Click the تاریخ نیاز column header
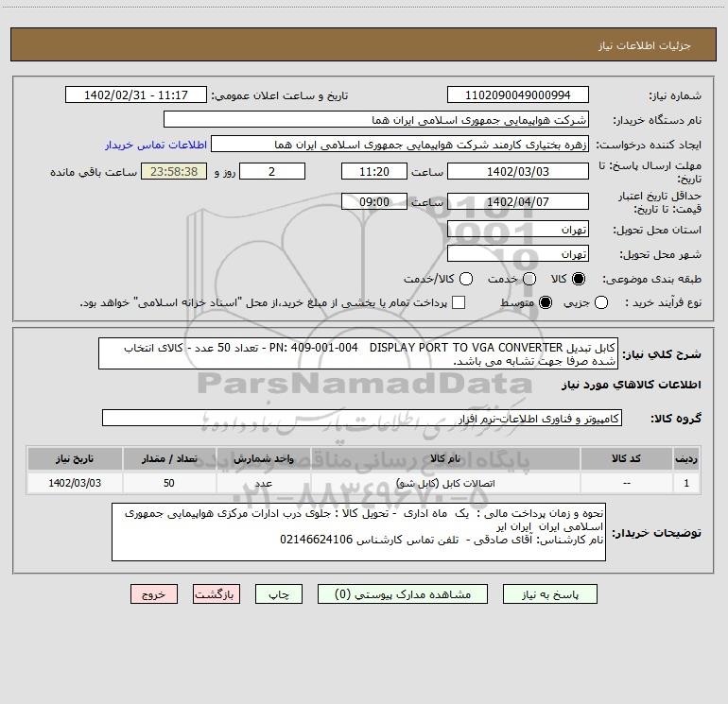 [75, 458]
